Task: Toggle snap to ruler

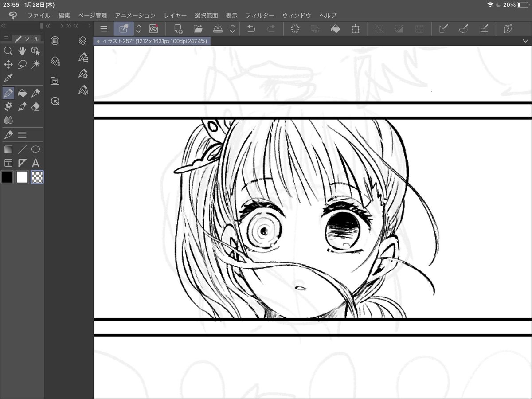Action: [x=443, y=29]
